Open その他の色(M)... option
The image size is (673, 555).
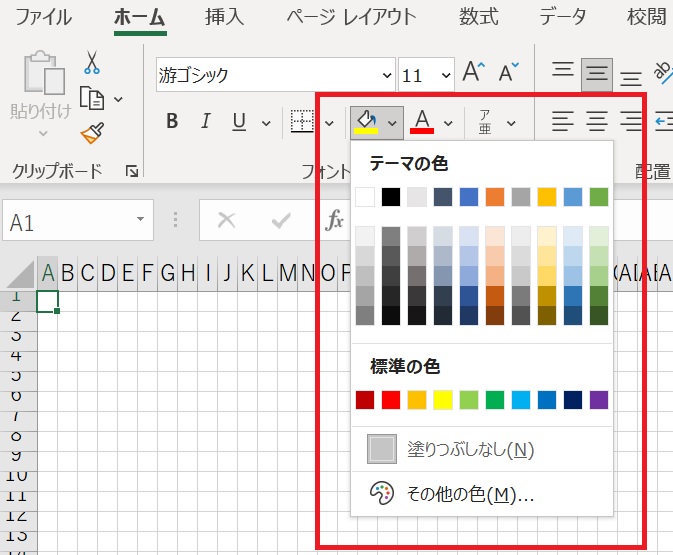click(482, 494)
